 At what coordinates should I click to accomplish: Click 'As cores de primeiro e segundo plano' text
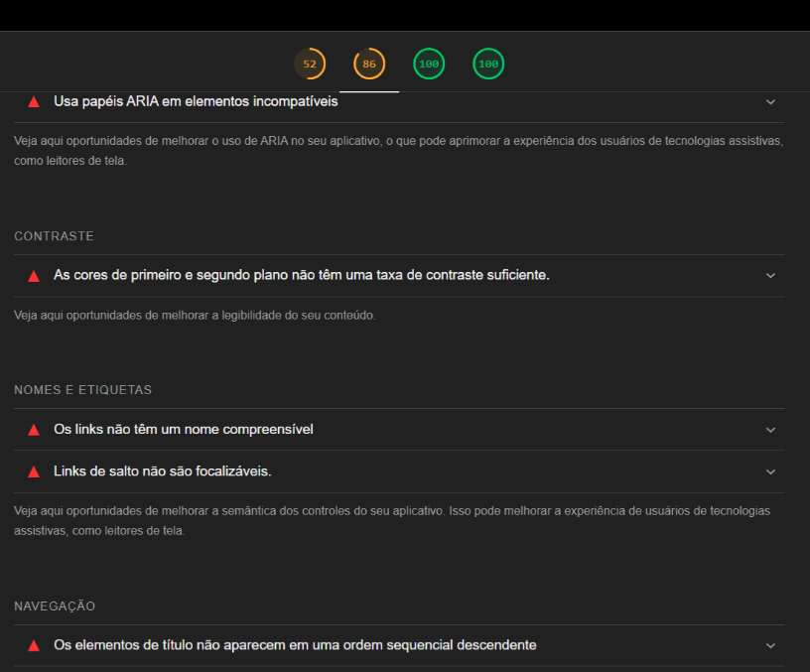(x=301, y=275)
